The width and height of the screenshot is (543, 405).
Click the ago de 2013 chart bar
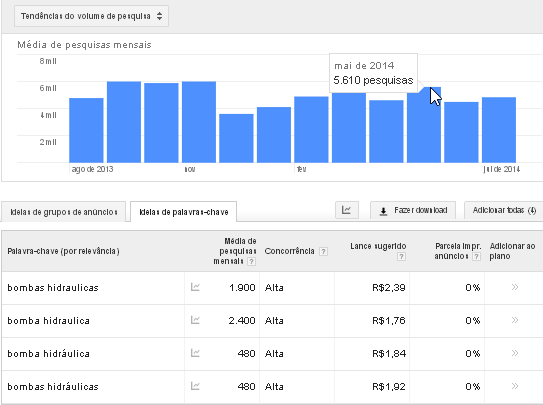[86, 130]
